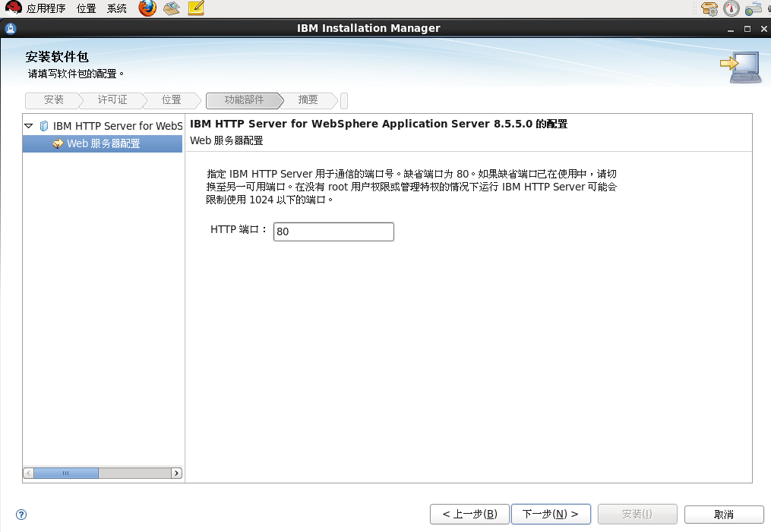
Task: Minimize the IBM Installation Manager window
Action: coord(731,30)
